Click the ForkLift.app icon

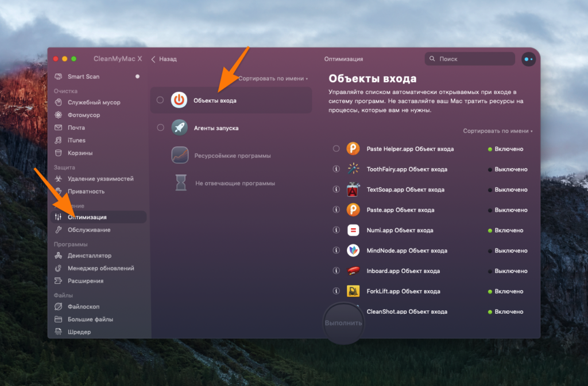point(353,291)
